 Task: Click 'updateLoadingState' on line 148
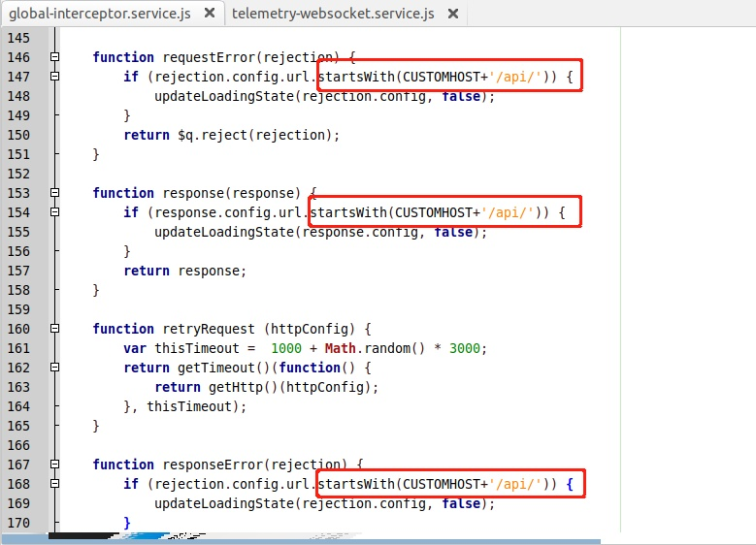224,96
